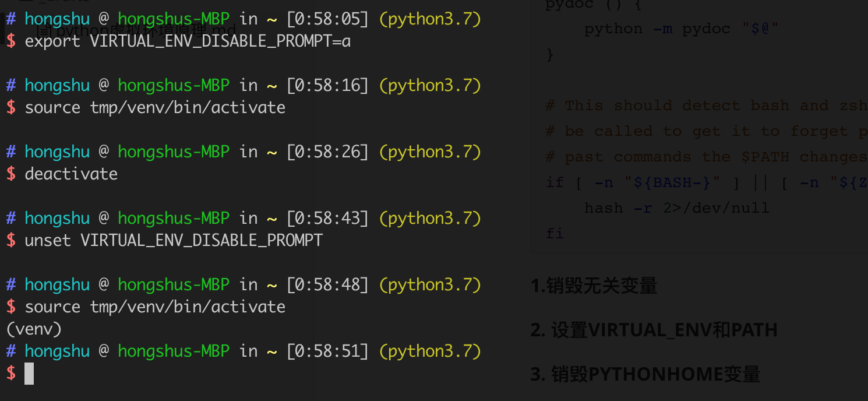Click the (venv) output line
Screen dimensions: 868x401
tap(34, 329)
